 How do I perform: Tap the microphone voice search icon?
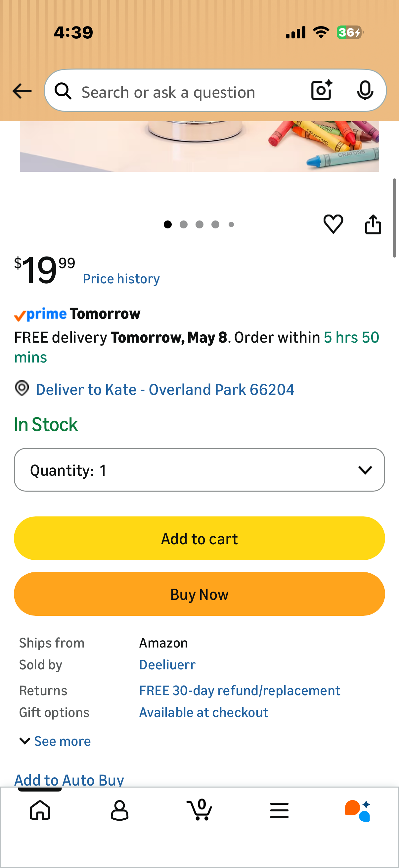(x=365, y=90)
